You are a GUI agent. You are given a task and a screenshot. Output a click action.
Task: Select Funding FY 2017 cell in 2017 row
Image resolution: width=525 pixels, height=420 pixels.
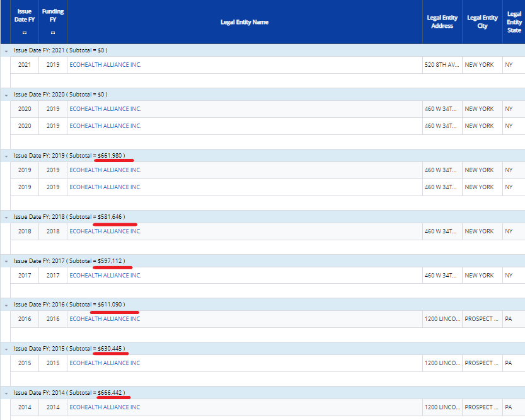[x=53, y=276]
